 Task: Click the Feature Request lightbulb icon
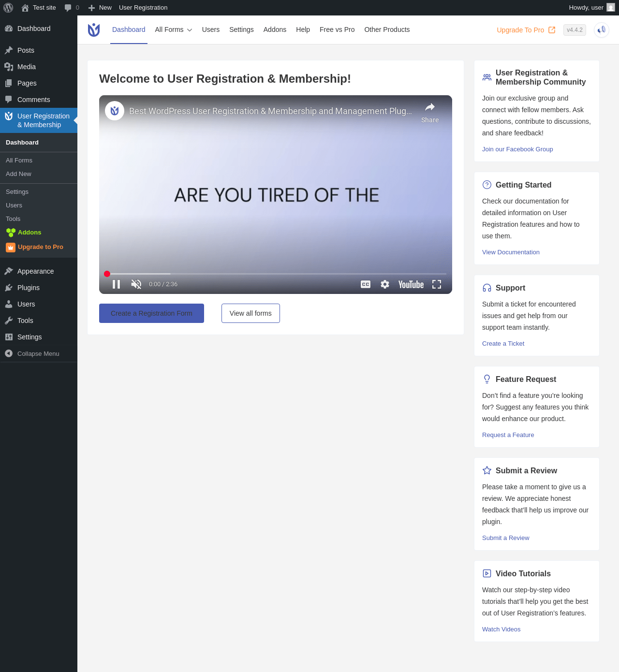coord(487,379)
